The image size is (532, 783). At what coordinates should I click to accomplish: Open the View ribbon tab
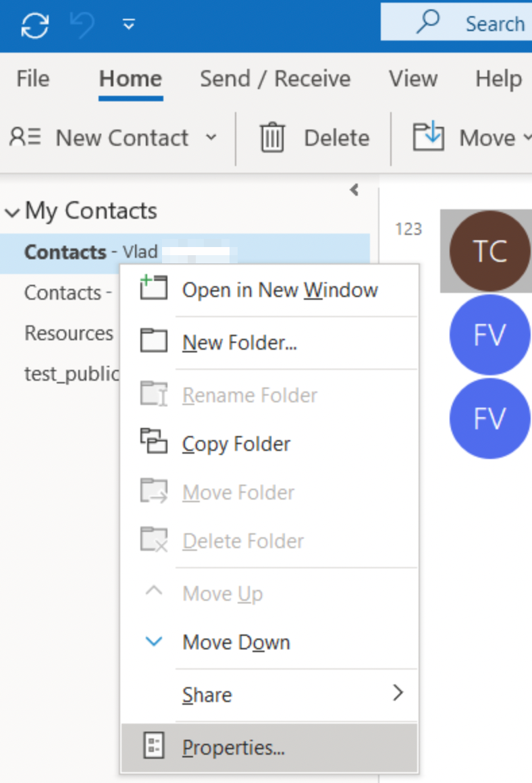coord(413,79)
